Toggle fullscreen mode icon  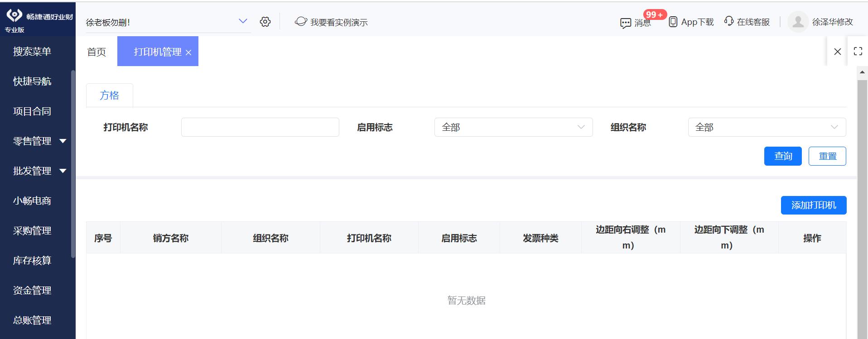pos(858,51)
